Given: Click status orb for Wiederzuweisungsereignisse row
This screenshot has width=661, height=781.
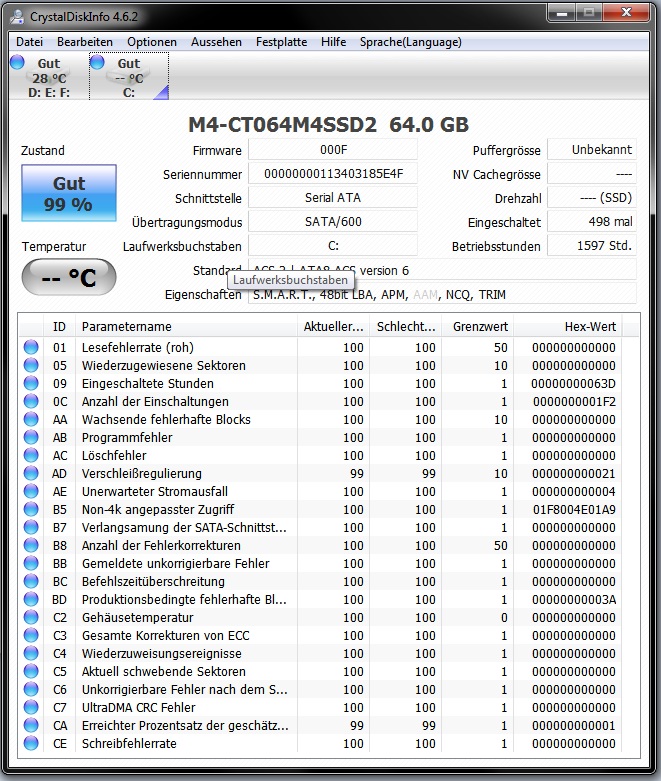Looking at the screenshot, I should click(x=31, y=653).
